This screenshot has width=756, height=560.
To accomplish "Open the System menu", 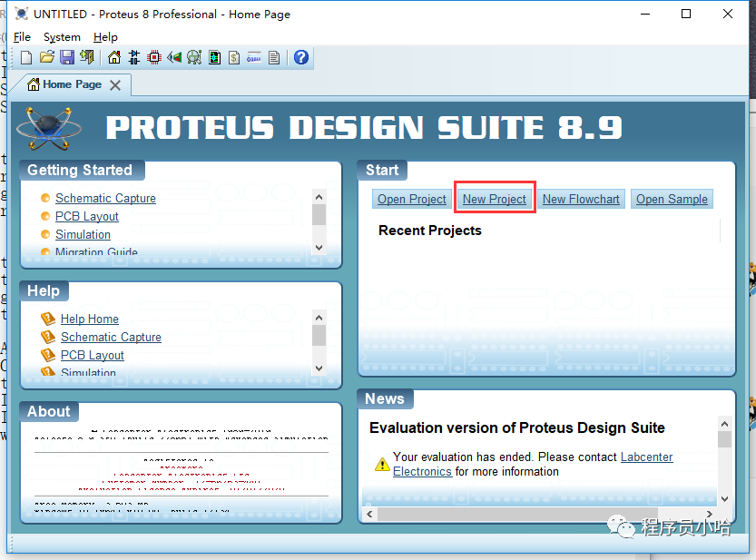I will click(62, 37).
